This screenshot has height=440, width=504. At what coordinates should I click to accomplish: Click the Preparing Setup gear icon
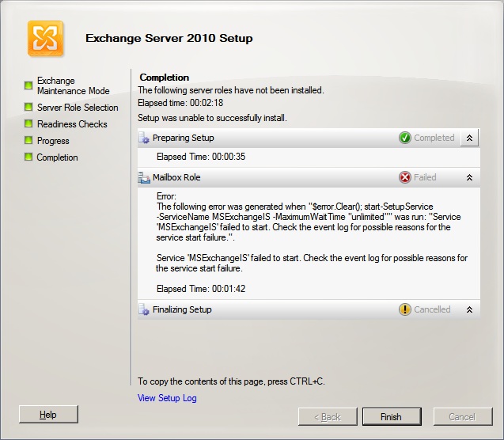point(144,138)
